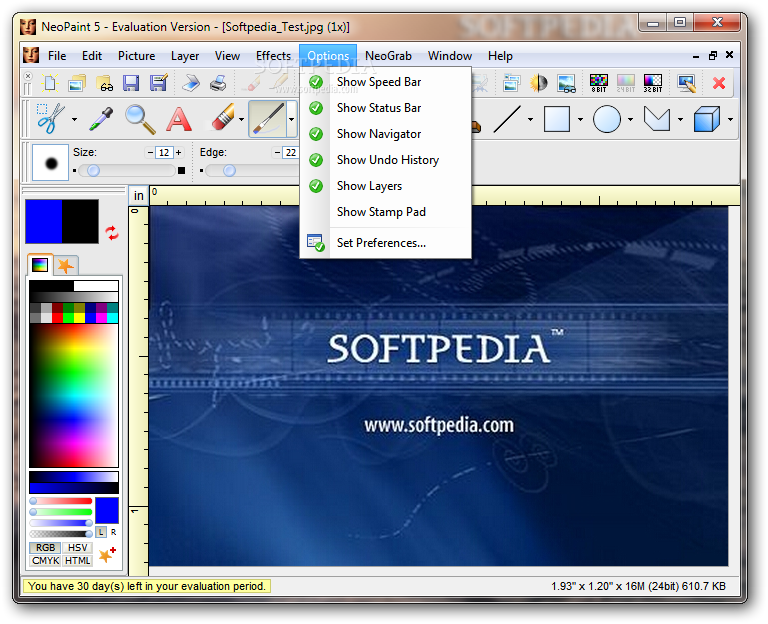Expand the circle tool dropdown arrow

coord(630,120)
